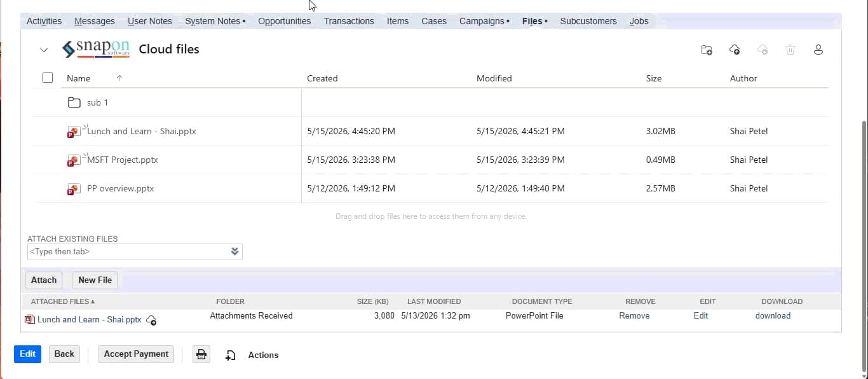This screenshot has width=868, height=379.
Task: Click the Edit link in attached files row
Action: tap(700, 315)
